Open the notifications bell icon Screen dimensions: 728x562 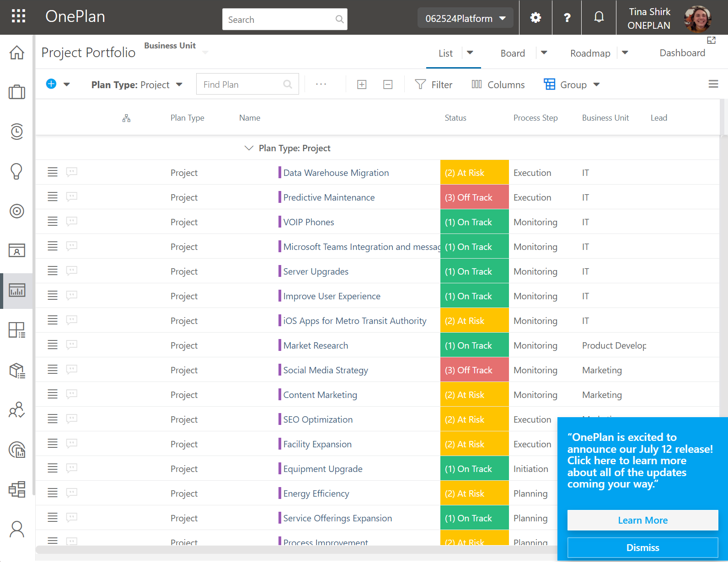599,17
